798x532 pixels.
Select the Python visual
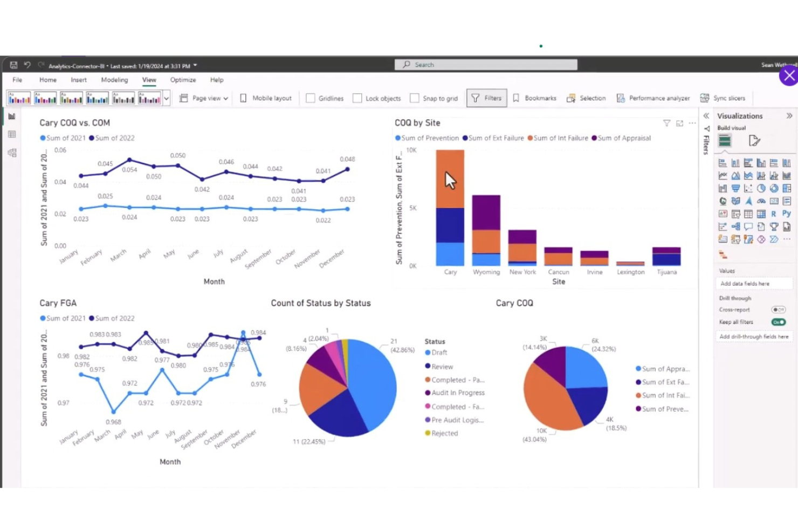tap(787, 214)
